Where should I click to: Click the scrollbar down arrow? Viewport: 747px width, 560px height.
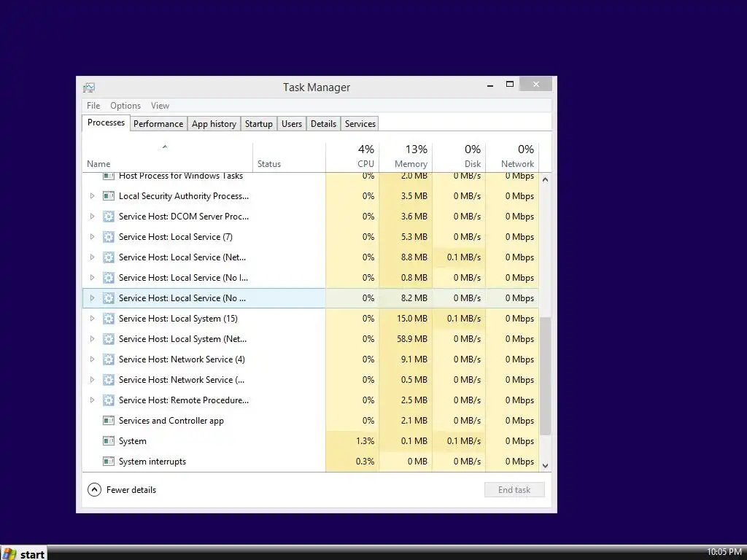pyautogui.click(x=546, y=466)
